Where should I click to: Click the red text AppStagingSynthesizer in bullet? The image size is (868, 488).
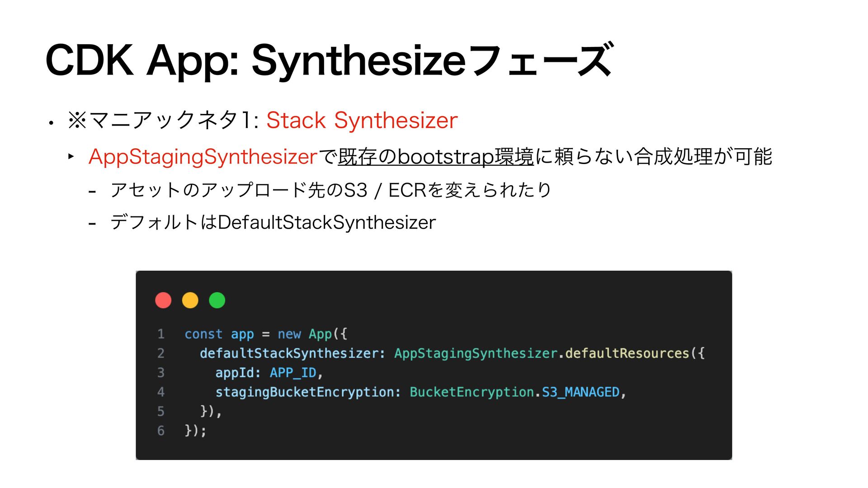click(x=203, y=157)
